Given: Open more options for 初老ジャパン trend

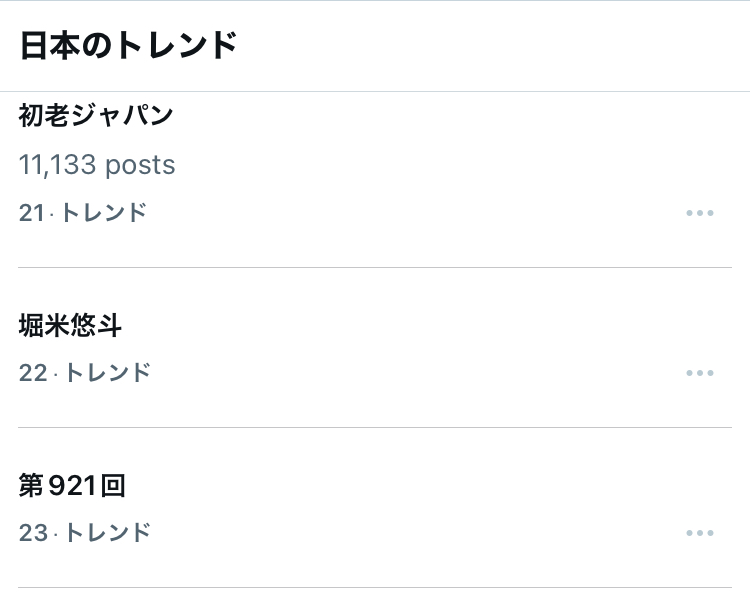Looking at the screenshot, I should 700,213.
